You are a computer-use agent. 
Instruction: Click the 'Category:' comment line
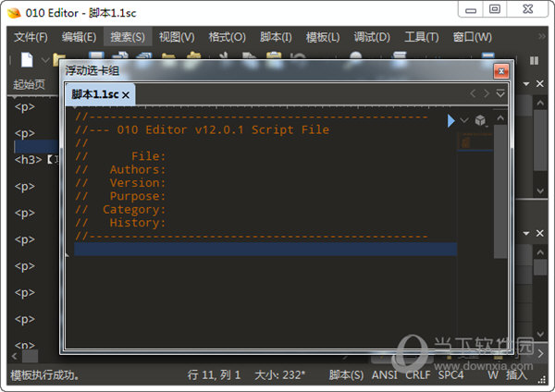pyautogui.click(x=120, y=210)
